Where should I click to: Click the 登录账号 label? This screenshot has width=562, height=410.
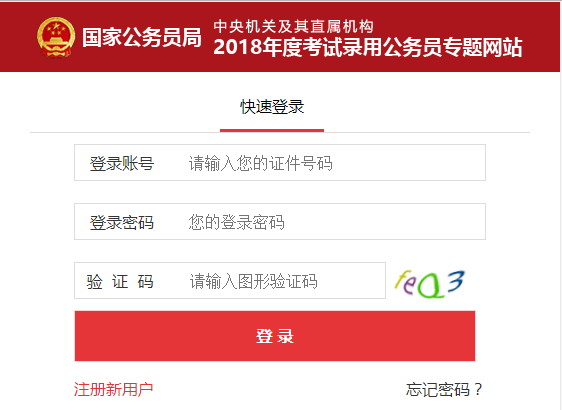click(x=122, y=163)
